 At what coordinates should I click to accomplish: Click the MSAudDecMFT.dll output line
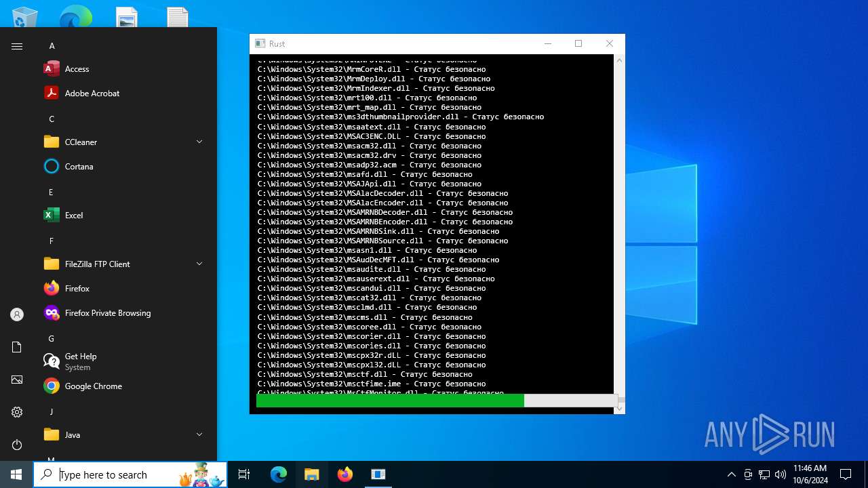point(378,260)
